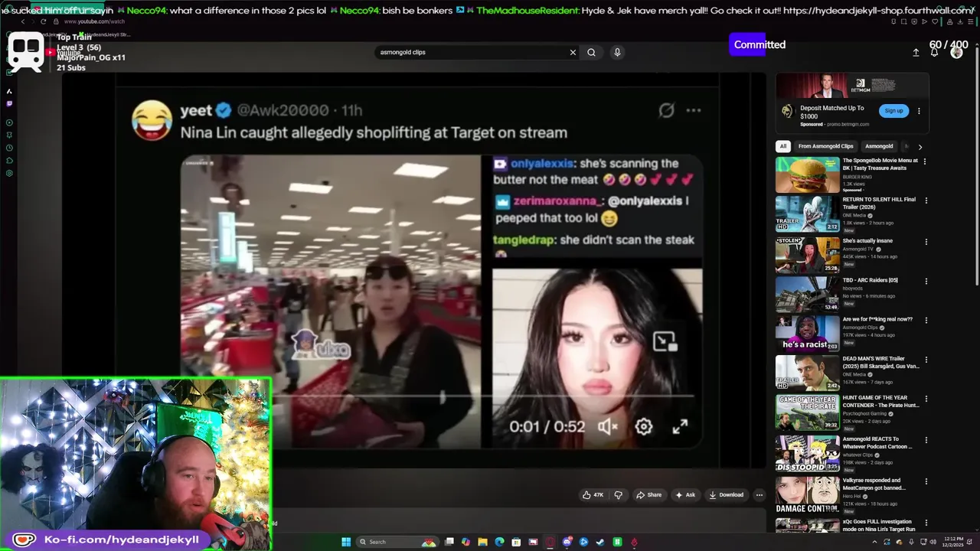
Task: Open the taskbar clock showing 12:12 PM
Action: [x=953, y=542]
